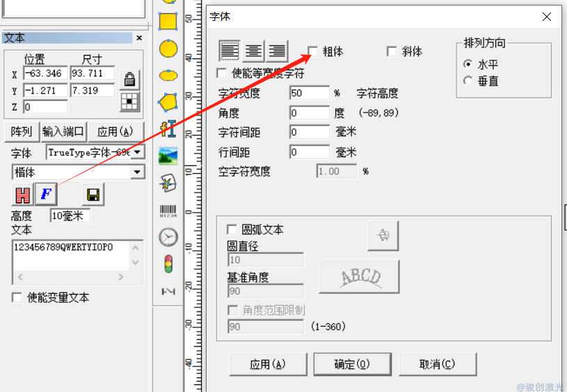Open the 楷体 font name dropdown
The height and width of the screenshot is (392, 567).
tap(138, 172)
